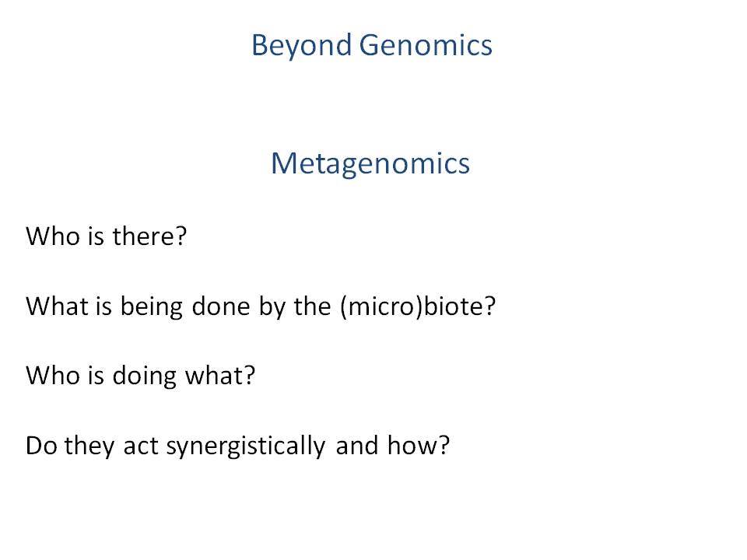Select the 'Metagenomics' subtitle heading
This screenshot has width=747, height=560.
370,164
